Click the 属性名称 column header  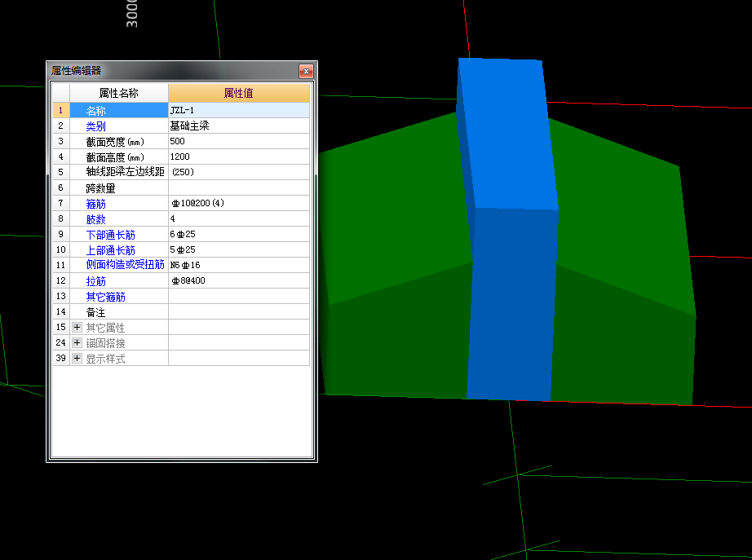(119, 93)
